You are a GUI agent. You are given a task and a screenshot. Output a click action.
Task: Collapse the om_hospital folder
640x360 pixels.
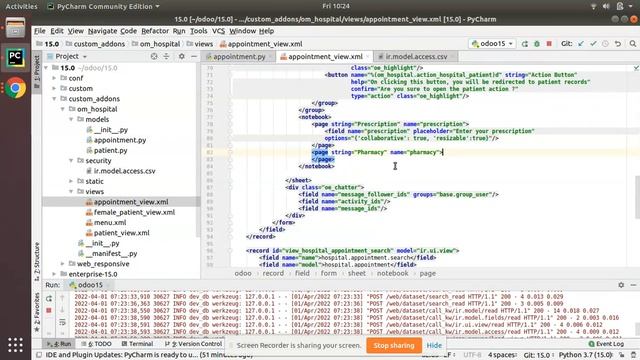point(62,109)
